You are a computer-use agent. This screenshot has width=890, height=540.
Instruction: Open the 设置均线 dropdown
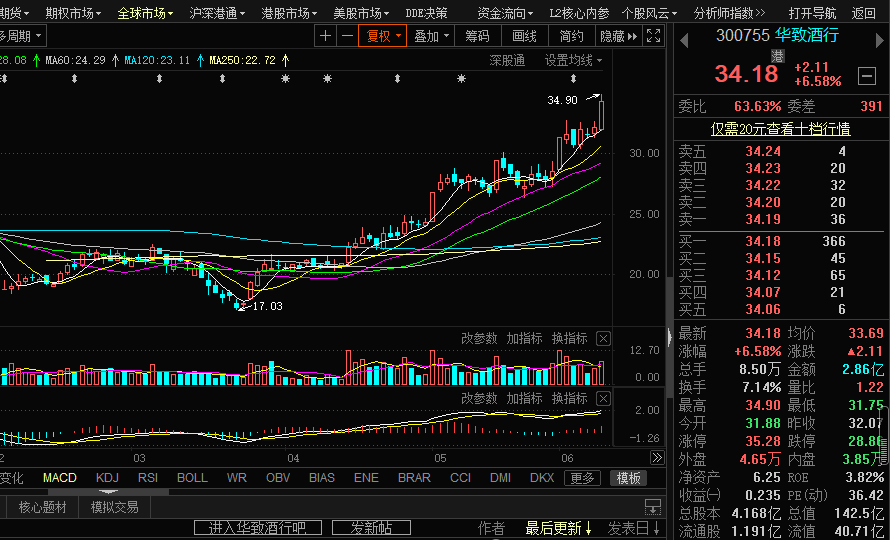click(573, 60)
